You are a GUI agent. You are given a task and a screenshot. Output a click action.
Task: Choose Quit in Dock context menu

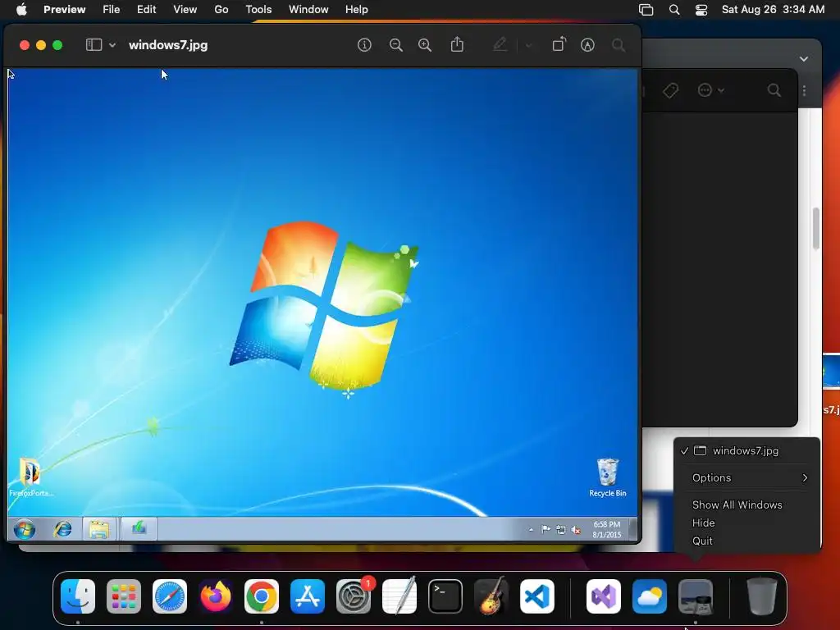click(702, 541)
